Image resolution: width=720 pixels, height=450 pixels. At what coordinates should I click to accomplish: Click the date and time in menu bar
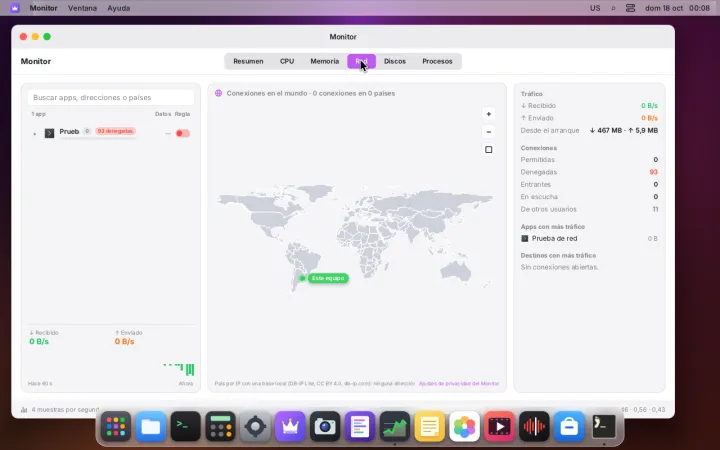tap(677, 8)
